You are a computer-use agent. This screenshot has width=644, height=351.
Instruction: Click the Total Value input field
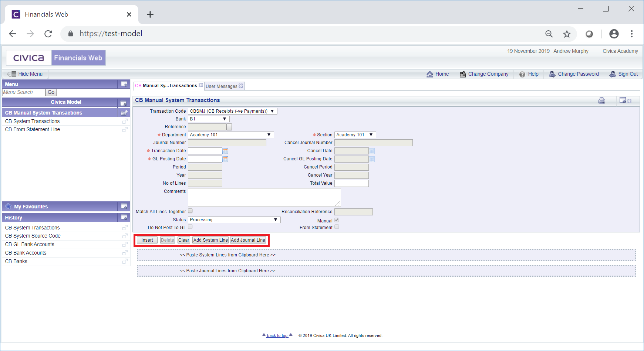tap(351, 183)
